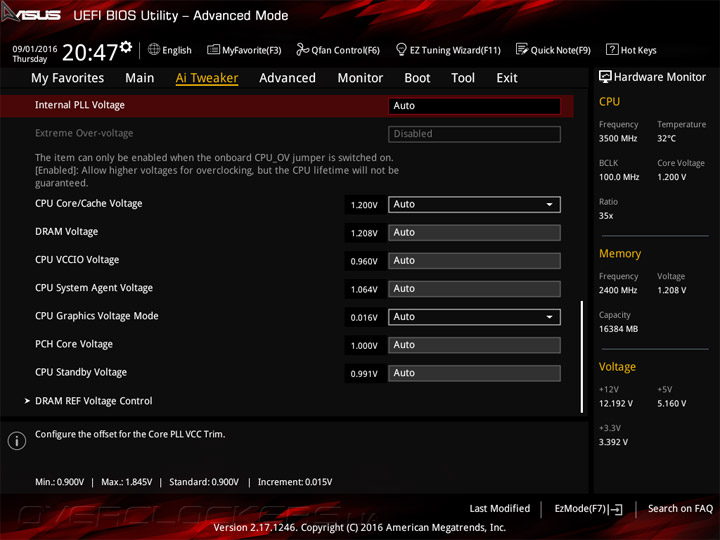Select CPU Graphics Voltage Mode label
This screenshot has height=540, width=720.
97,316
